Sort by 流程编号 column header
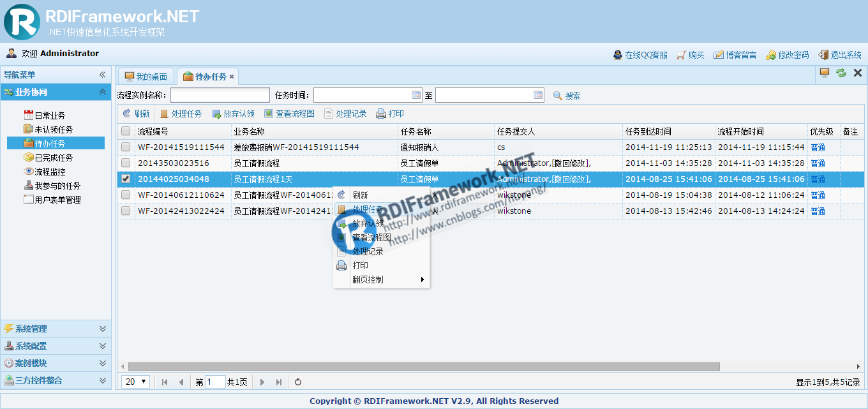 tap(183, 131)
